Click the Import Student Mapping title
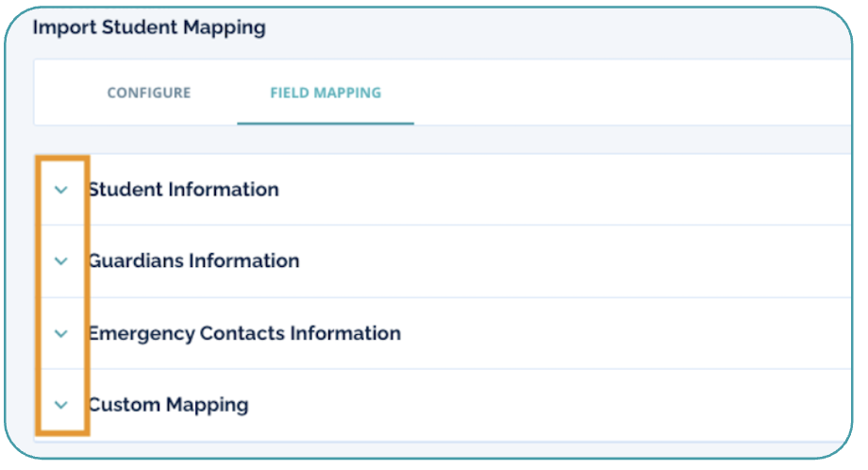The height and width of the screenshot is (470, 868). pos(149,28)
